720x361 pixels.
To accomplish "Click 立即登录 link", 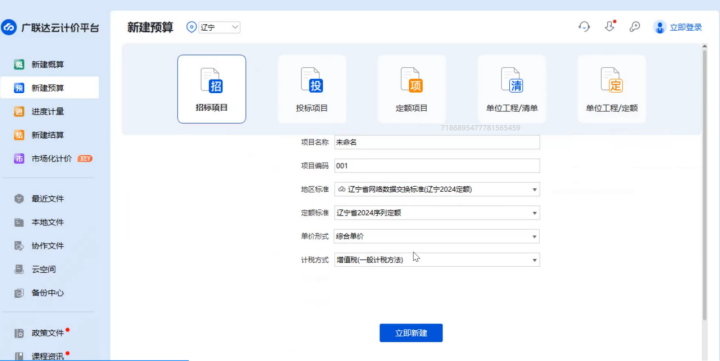I will click(x=686, y=28).
